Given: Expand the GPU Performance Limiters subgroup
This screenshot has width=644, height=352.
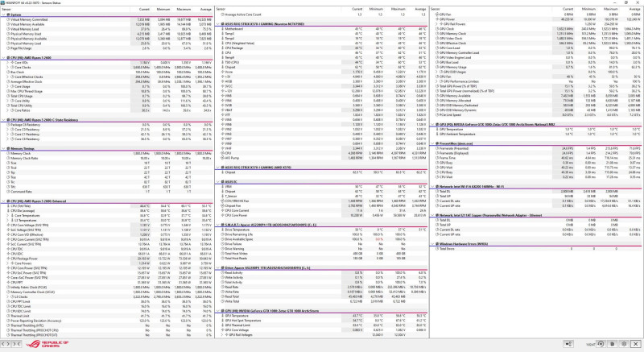Looking at the screenshot, I should [436, 81].
